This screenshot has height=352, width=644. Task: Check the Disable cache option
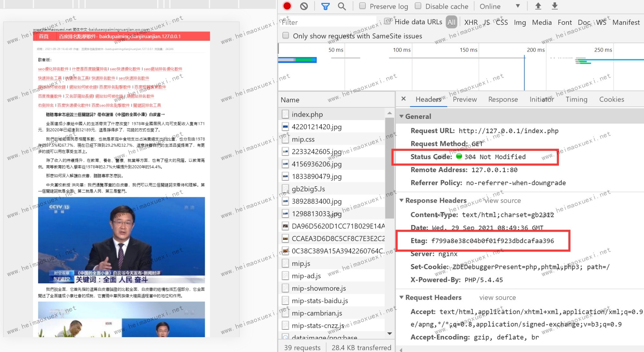[418, 6]
